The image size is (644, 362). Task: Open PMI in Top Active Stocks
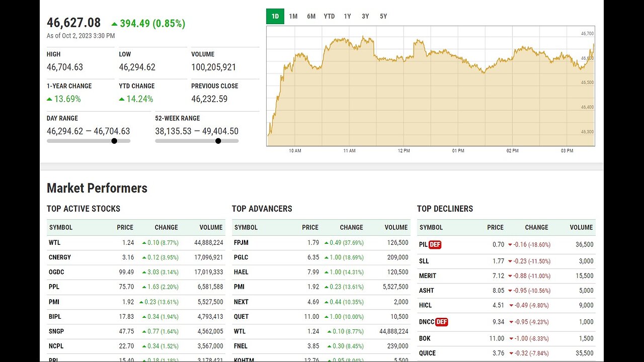coord(54,302)
